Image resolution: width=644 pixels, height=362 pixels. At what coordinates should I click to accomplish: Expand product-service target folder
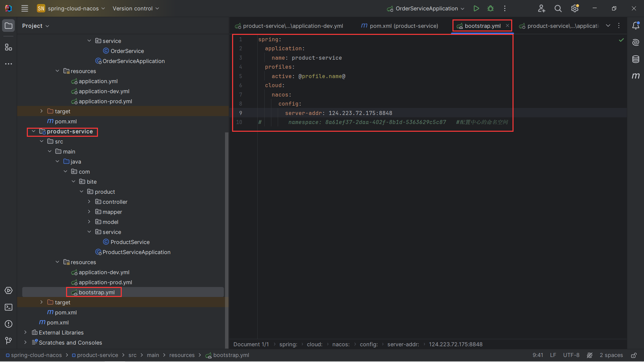point(42,302)
